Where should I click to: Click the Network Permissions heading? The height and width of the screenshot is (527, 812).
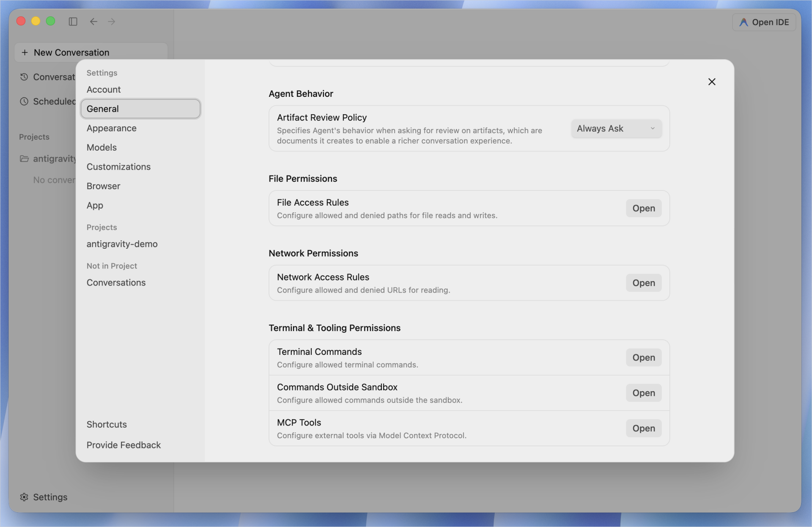[x=313, y=253]
